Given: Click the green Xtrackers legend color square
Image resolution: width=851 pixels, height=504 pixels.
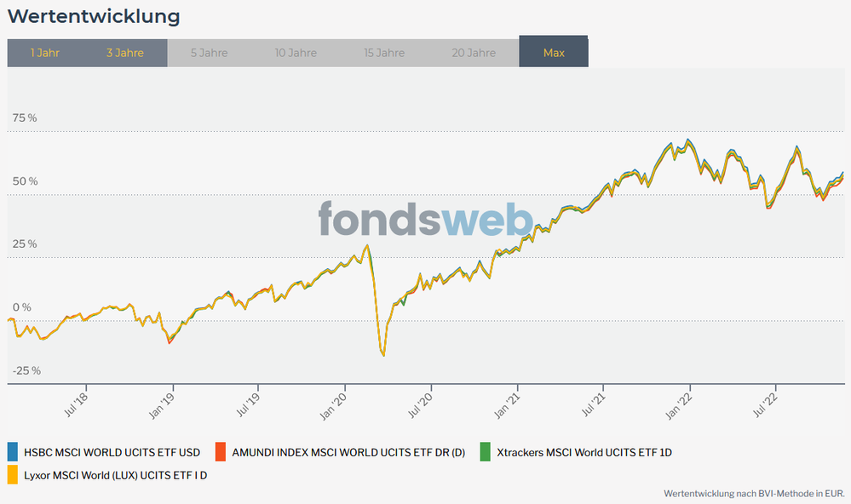Looking at the screenshot, I should tap(486, 452).
